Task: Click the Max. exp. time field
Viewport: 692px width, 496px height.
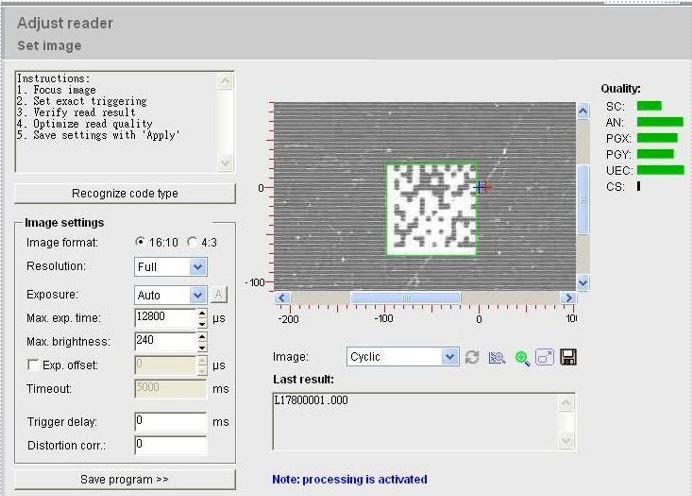Action: coord(165,318)
